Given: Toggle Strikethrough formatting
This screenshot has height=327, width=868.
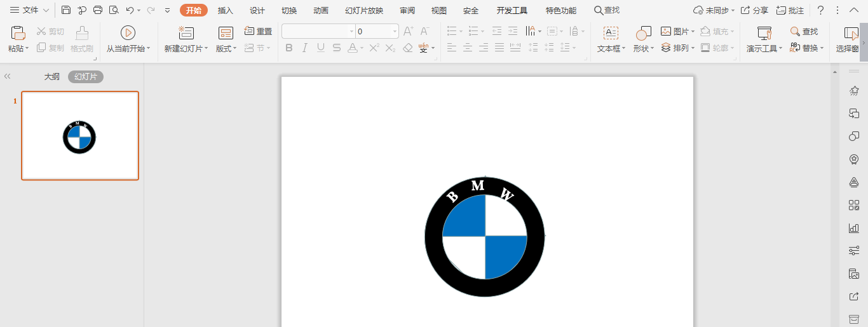Looking at the screenshot, I should pos(337,48).
